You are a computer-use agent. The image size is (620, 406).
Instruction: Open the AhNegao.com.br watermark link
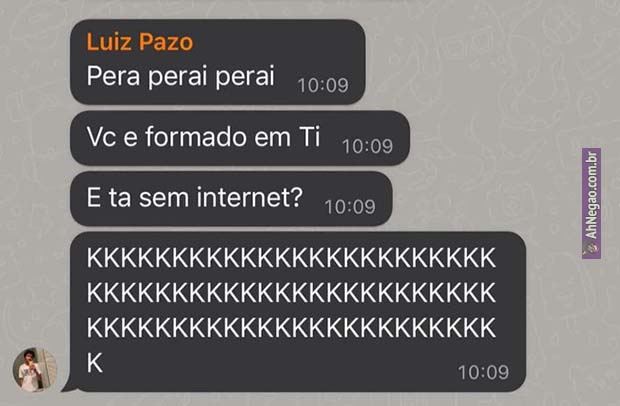592,203
